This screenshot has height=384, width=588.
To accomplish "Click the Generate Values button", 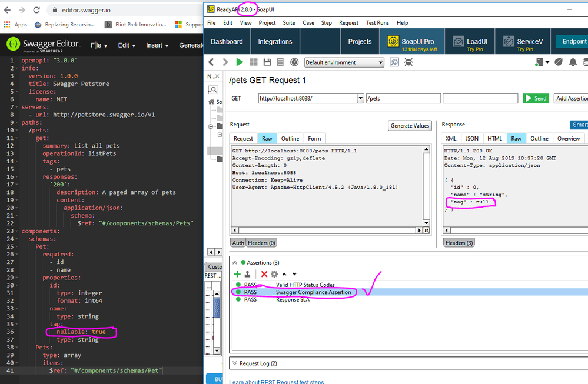I will click(x=410, y=126).
